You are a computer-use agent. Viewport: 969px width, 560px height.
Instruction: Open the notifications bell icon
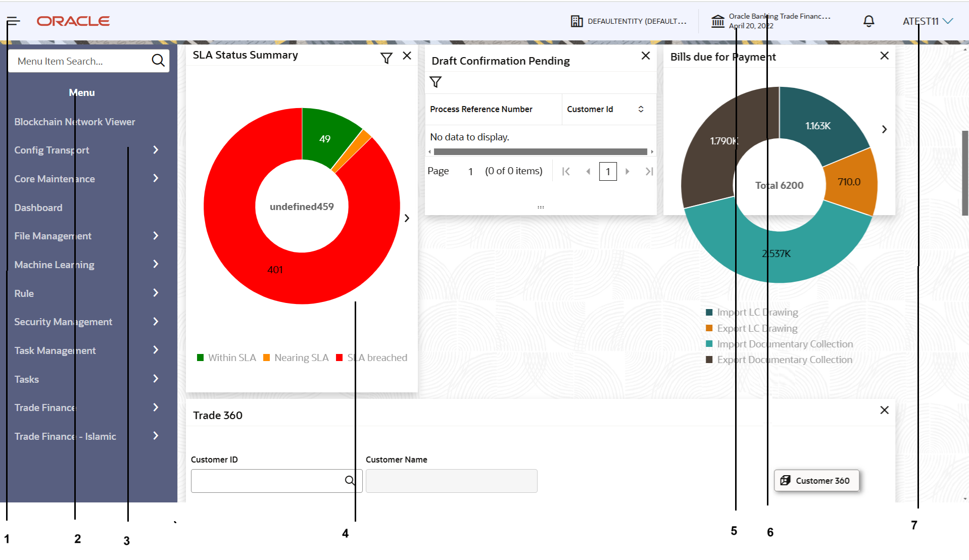point(868,21)
